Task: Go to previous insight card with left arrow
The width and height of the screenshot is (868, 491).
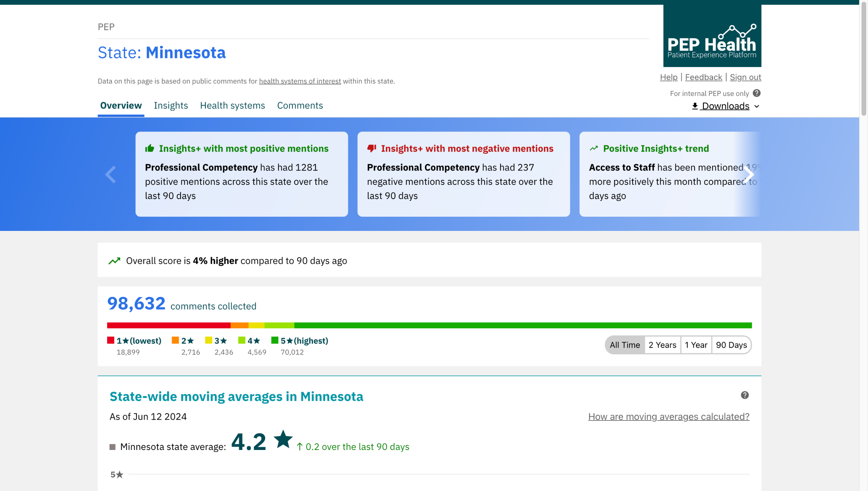Action: pyautogui.click(x=111, y=175)
